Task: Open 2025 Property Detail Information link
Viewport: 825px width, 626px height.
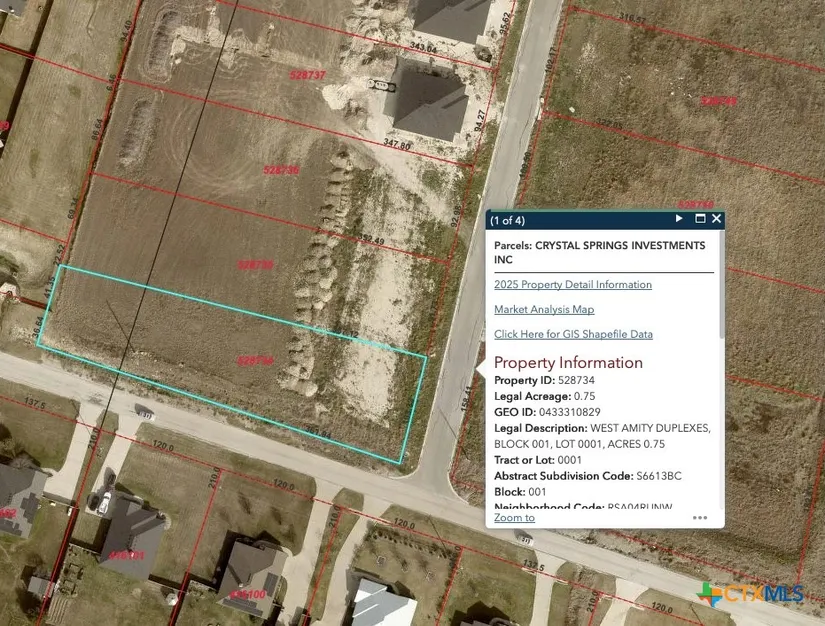Action: [x=572, y=285]
